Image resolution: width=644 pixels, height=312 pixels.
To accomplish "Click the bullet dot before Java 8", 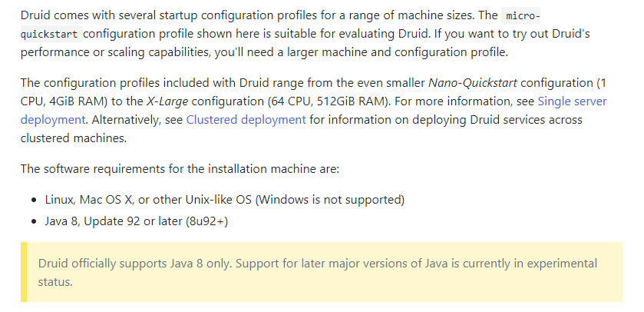I will (x=34, y=221).
